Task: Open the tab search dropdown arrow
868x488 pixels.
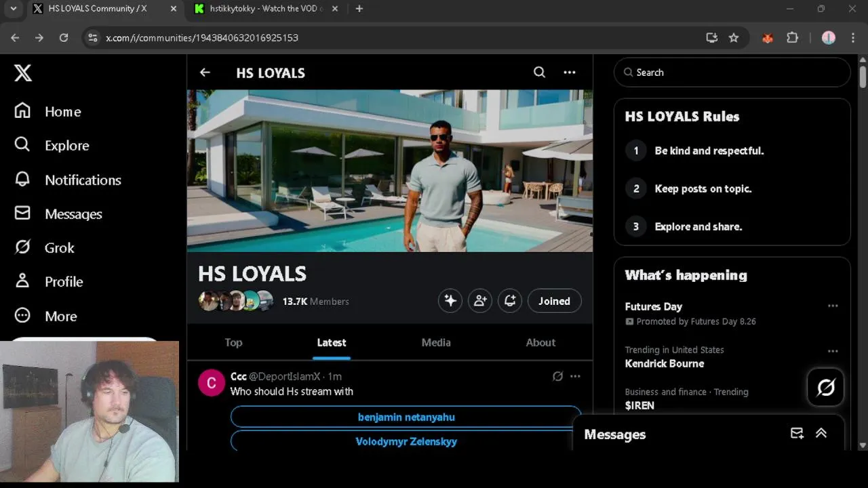Action: point(13,9)
